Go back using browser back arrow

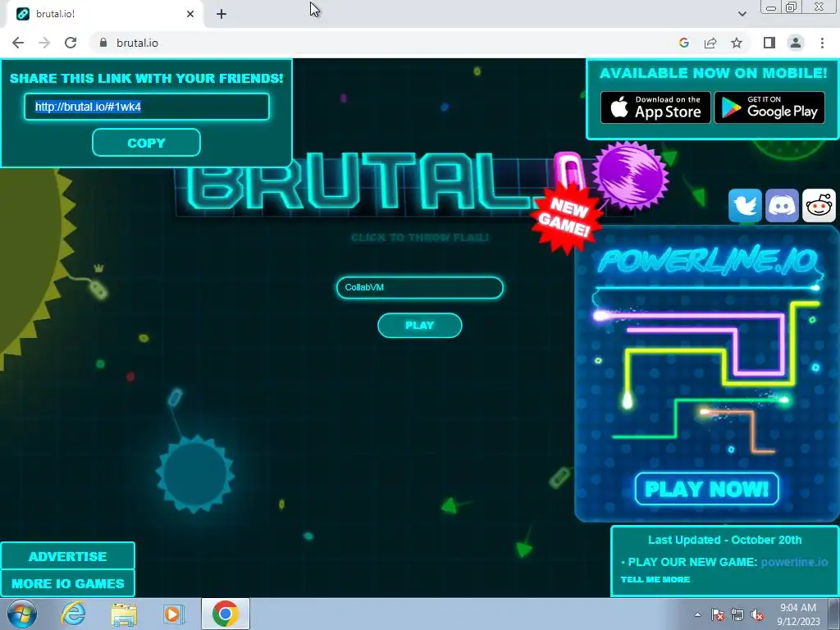coord(18,43)
